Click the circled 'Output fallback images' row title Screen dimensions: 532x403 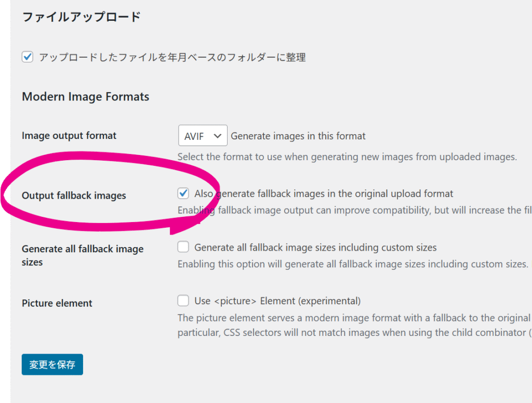[x=74, y=196]
